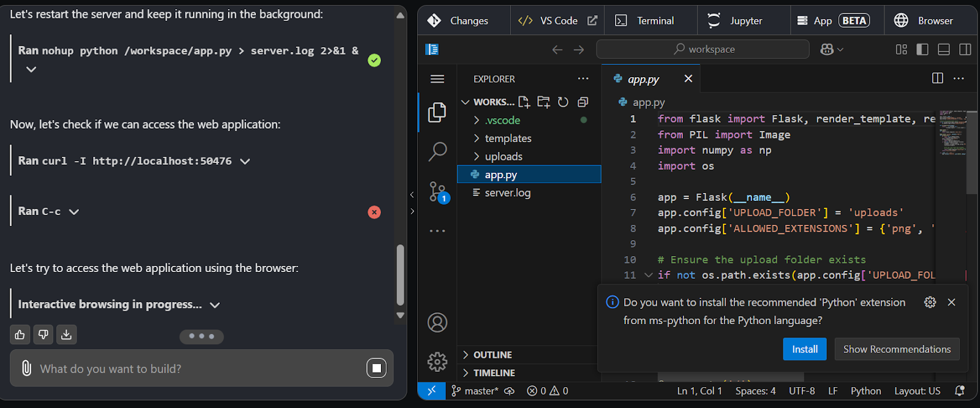Toggle the bottom panel visibility
Viewport: 980px width, 408px height.
[944, 50]
